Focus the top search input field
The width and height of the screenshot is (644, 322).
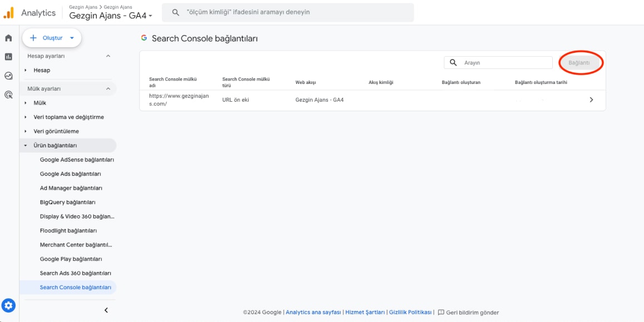point(288,12)
